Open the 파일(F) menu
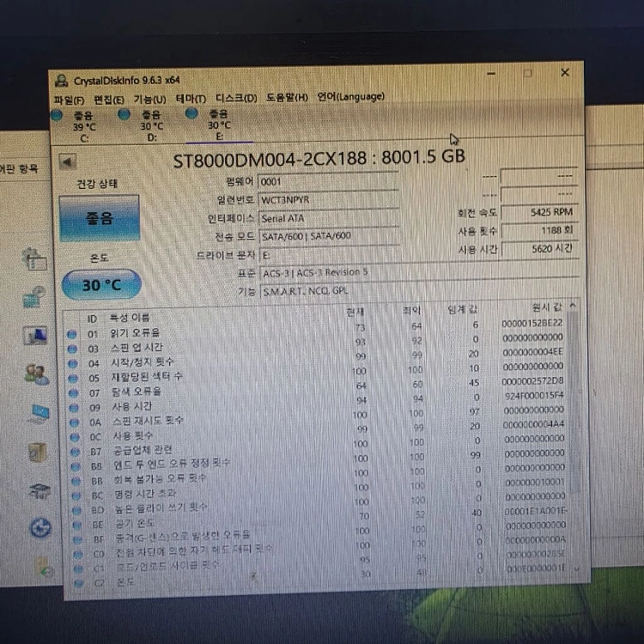The width and height of the screenshot is (644, 644). click(69, 100)
